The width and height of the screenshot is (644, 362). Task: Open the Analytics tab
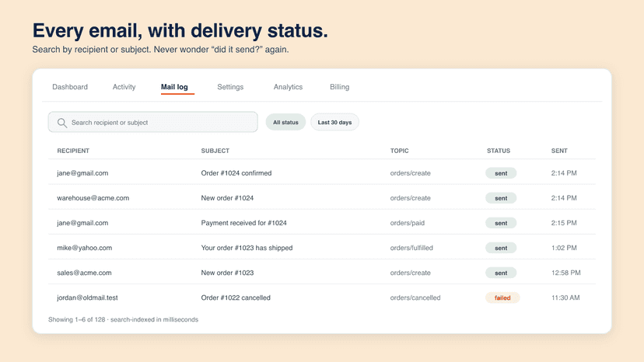[288, 87]
